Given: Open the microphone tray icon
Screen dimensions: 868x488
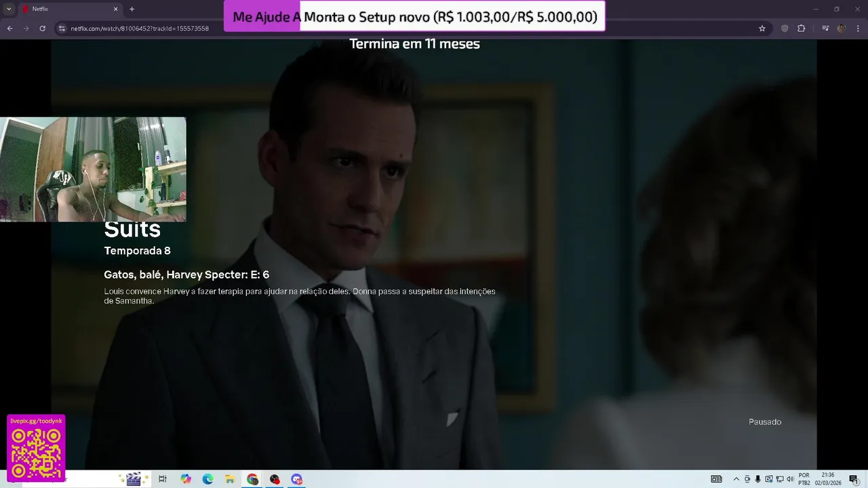Looking at the screenshot, I should pyautogui.click(x=758, y=479).
